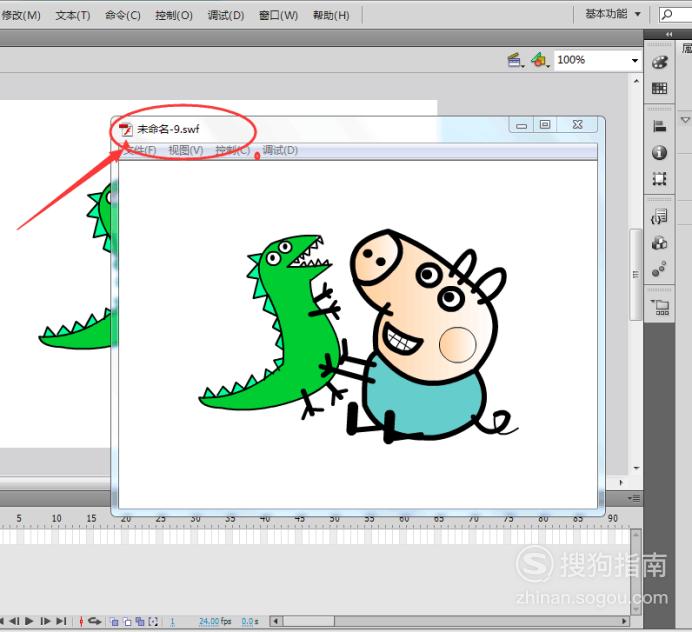This screenshot has height=632, width=692.
Task: Open the 调试(D) menu in main menu bar
Action: tap(226, 15)
